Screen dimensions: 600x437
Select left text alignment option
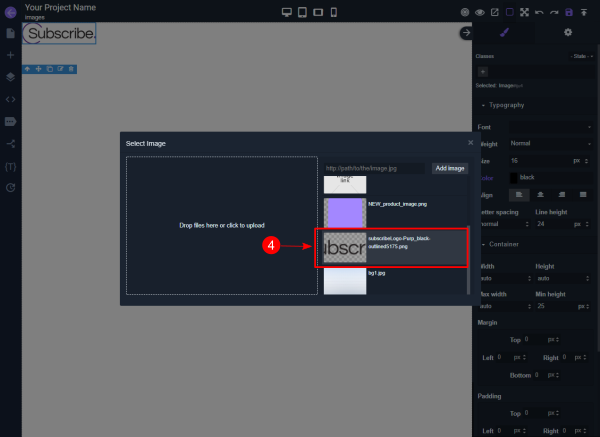518,193
